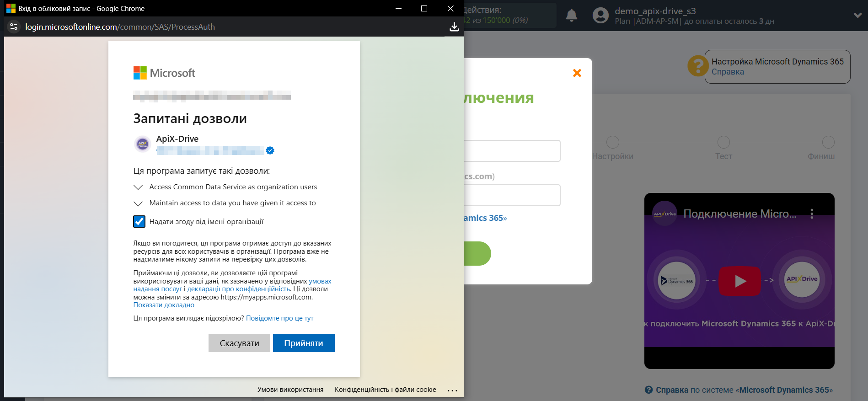Click the Скасувати button
868x401 pixels.
pos(239,343)
